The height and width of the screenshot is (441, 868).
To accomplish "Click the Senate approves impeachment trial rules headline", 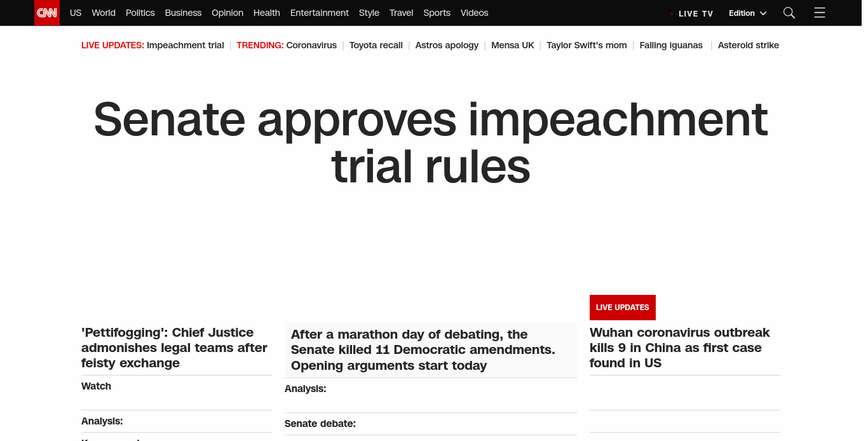I will (x=431, y=143).
